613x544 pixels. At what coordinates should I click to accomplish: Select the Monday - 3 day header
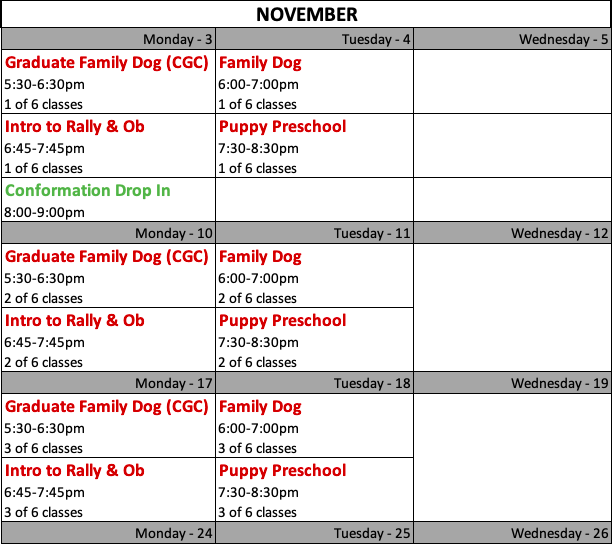click(x=177, y=39)
